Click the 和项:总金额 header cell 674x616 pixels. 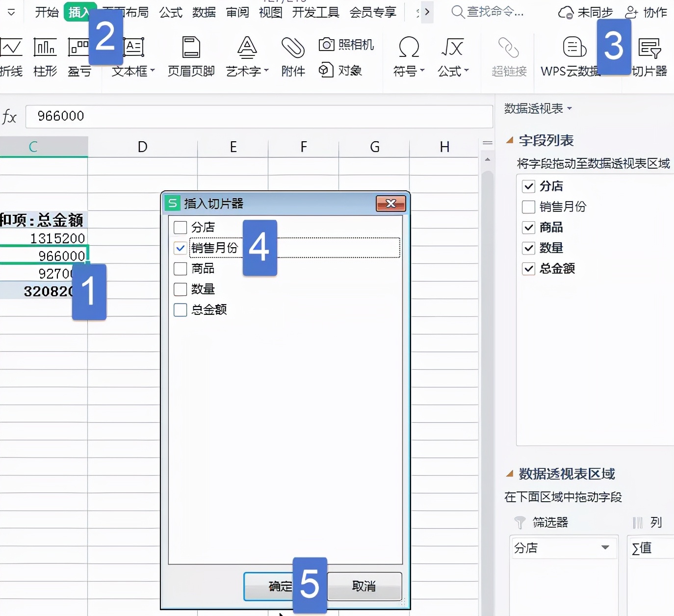coord(44,220)
